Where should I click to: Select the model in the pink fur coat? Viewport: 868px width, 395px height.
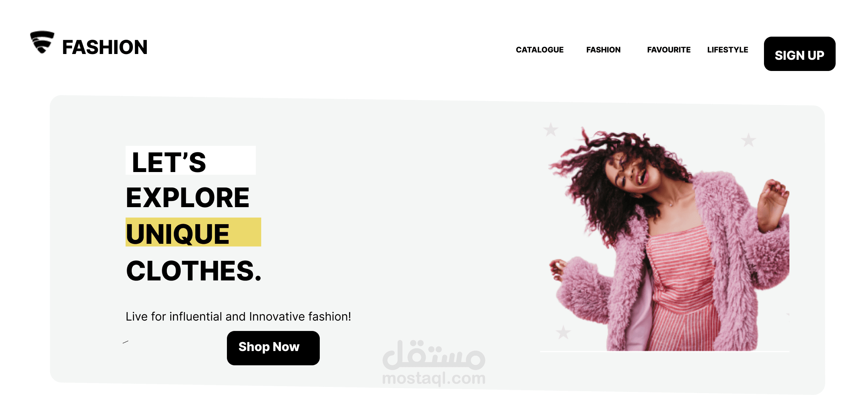click(x=670, y=239)
